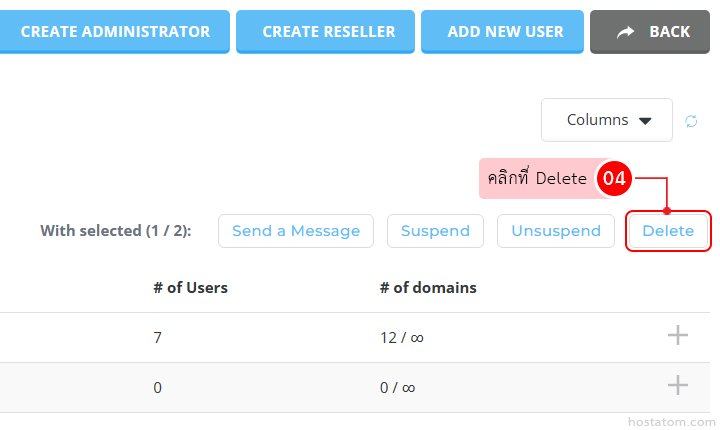Choose Send a Message for selected
Image resolution: width=720 pixels, height=430 pixels.
[x=296, y=231]
